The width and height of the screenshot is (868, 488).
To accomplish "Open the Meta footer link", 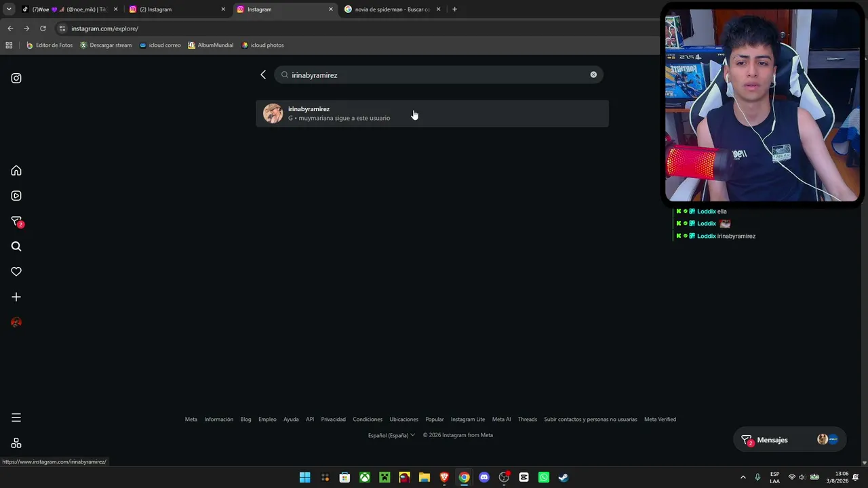I will (191, 419).
